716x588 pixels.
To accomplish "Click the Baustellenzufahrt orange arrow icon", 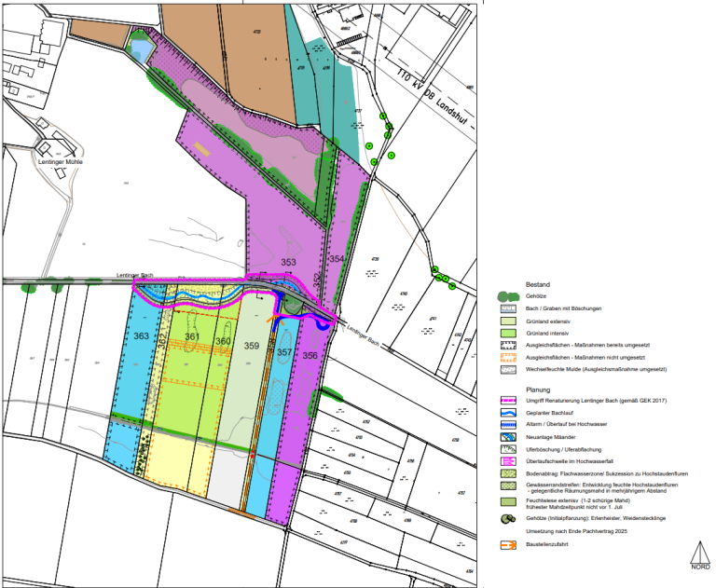I will pyautogui.click(x=508, y=545).
